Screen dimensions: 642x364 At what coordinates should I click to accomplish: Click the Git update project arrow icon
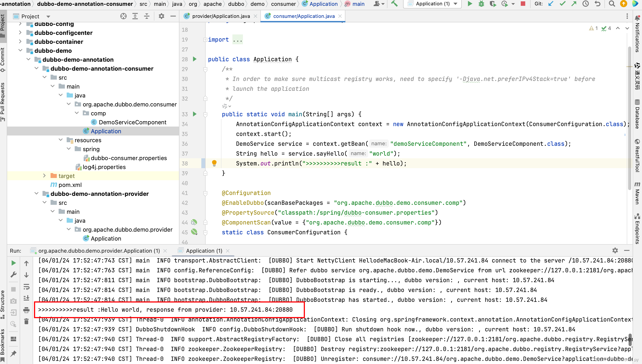(x=551, y=4)
